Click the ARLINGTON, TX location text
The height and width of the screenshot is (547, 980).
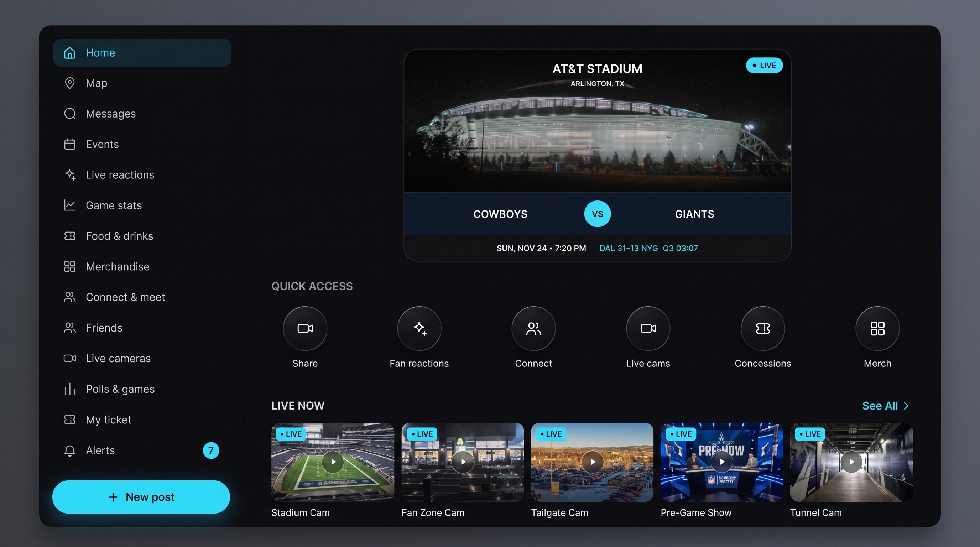[597, 84]
